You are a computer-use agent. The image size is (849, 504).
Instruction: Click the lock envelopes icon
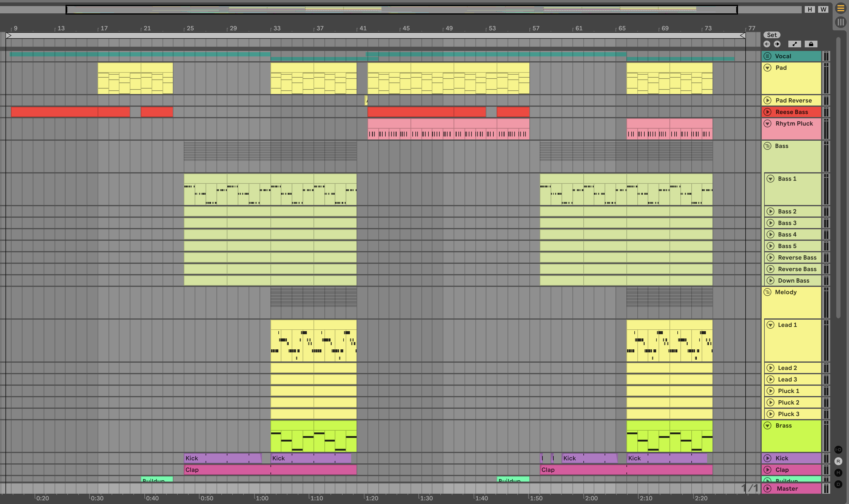(x=811, y=44)
